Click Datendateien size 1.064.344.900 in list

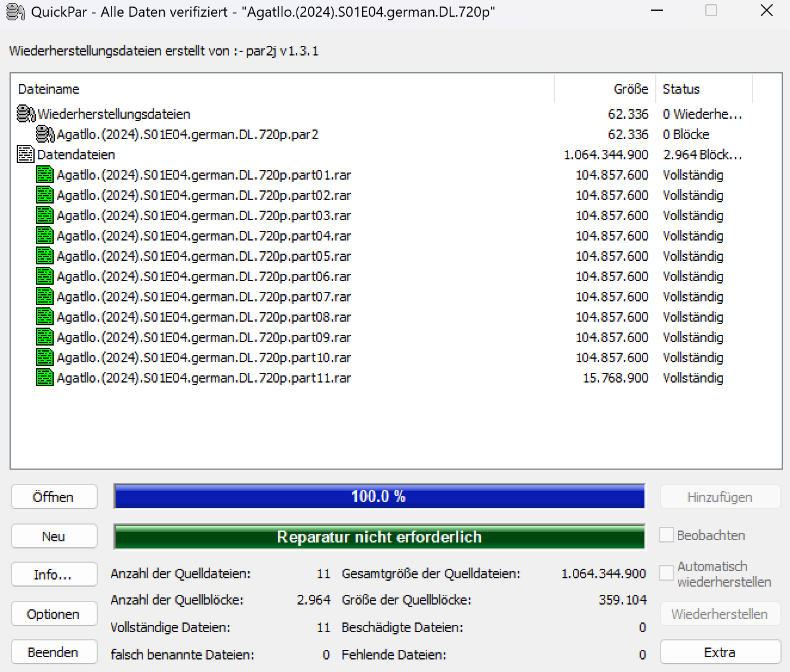pos(606,155)
